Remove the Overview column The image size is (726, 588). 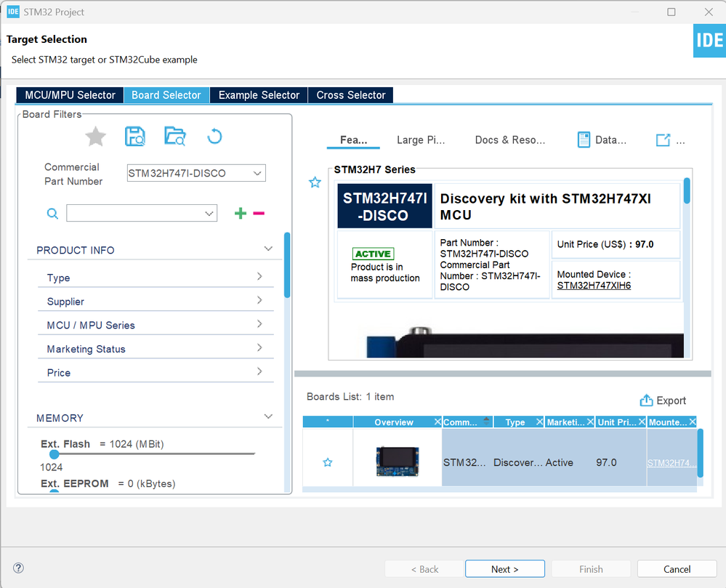tap(437, 422)
